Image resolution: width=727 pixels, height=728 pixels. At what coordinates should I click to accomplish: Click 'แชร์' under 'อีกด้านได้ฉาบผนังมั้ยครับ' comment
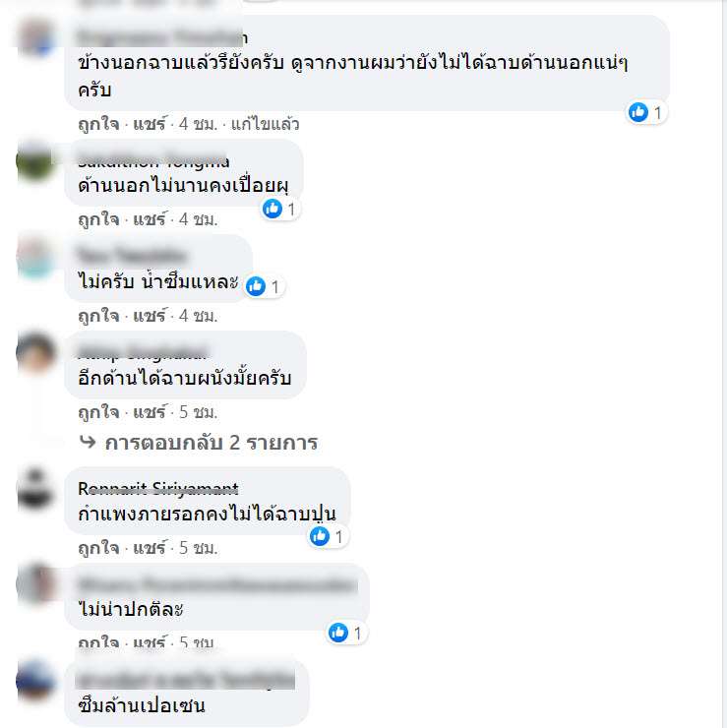click(150, 412)
